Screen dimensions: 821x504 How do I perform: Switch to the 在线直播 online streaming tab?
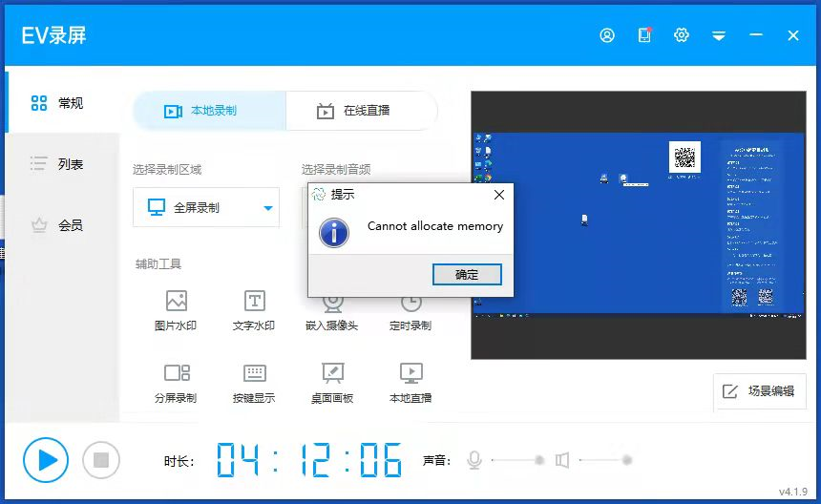(x=361, y=111)
